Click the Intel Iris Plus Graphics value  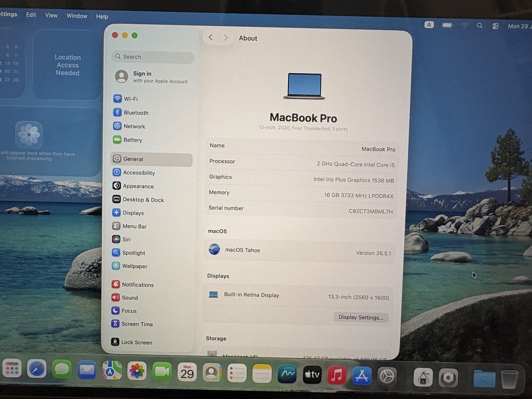click(x=354, y=180)
